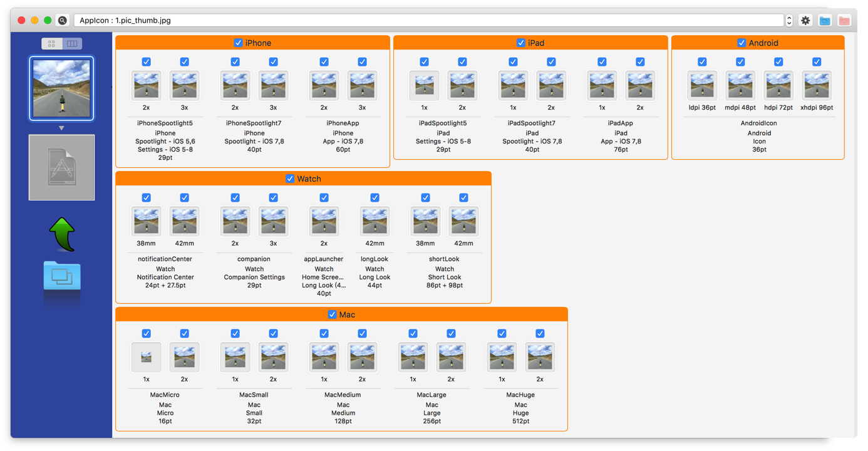Select the appLauncher 2x icon preview
This screenshot has width=868, height=451.
point(324,221)
